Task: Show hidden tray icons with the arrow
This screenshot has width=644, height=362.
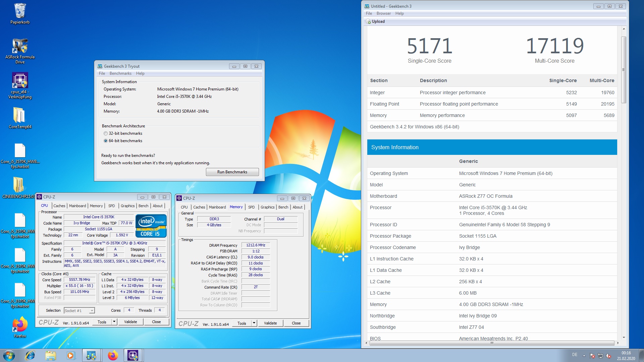Action: (x=584, y=356)
